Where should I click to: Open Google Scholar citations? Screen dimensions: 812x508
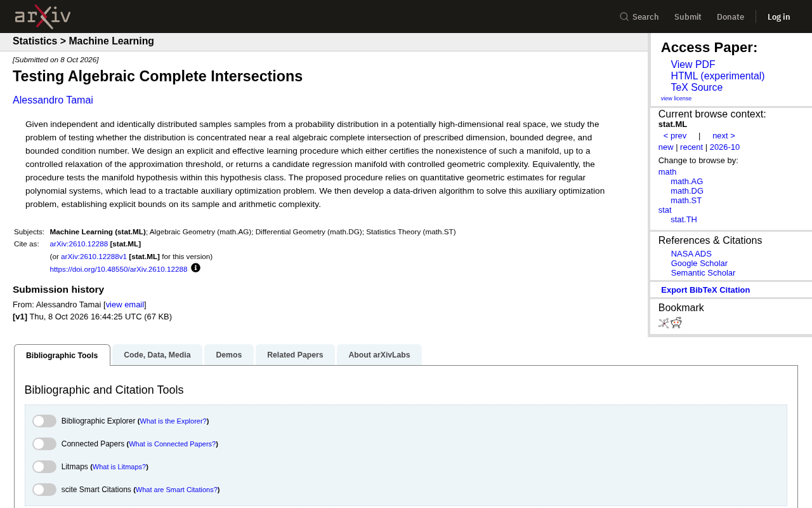pos(699,264)
